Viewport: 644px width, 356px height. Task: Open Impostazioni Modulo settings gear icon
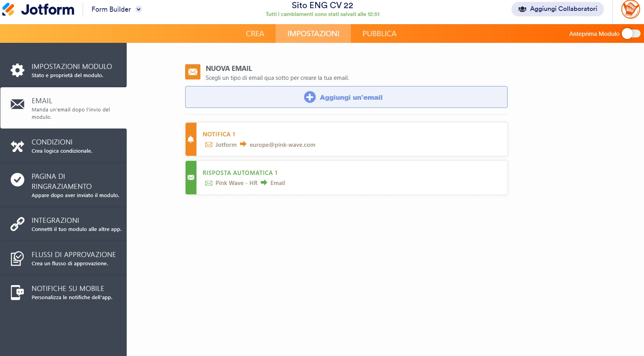[17, 70]
